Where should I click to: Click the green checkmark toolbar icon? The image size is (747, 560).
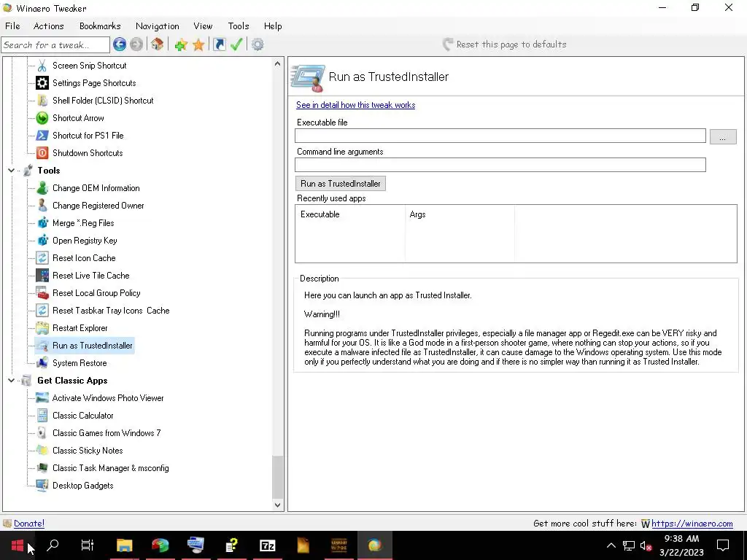(236, 44)
